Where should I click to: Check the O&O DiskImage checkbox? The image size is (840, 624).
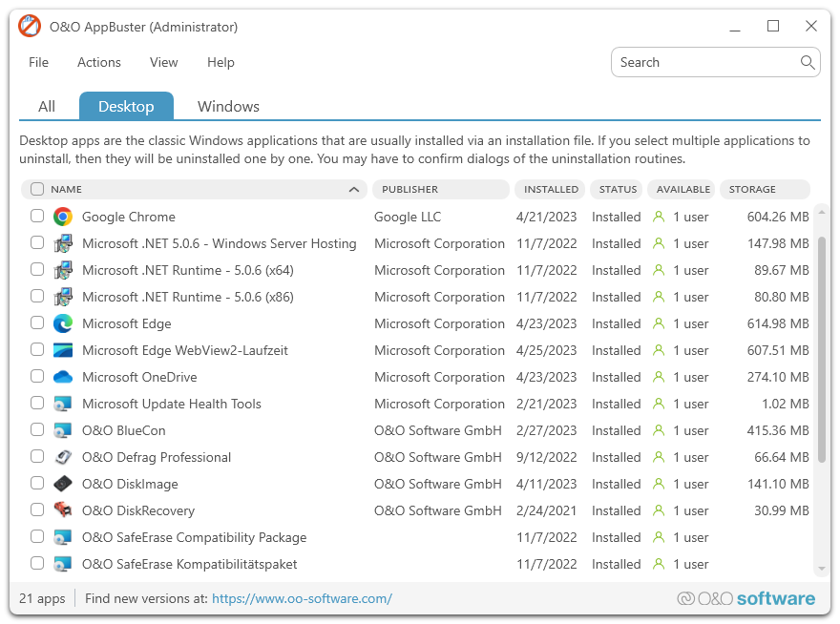tap(37, 483)
